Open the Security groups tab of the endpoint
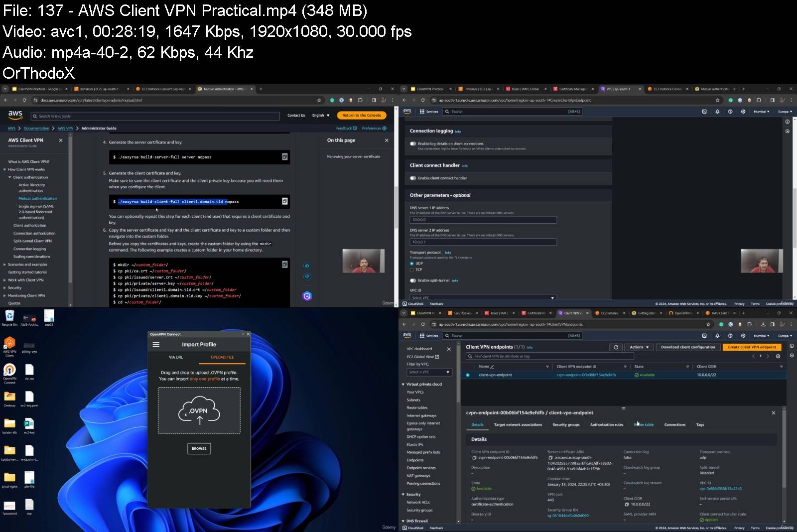The height and width of the screenshot is (532, 797). point(566,425)
